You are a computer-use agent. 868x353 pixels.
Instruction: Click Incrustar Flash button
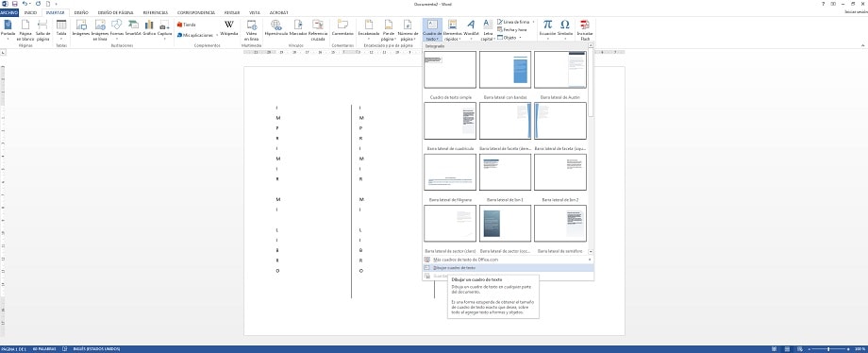pyautogui.click(x=585, y=29)
